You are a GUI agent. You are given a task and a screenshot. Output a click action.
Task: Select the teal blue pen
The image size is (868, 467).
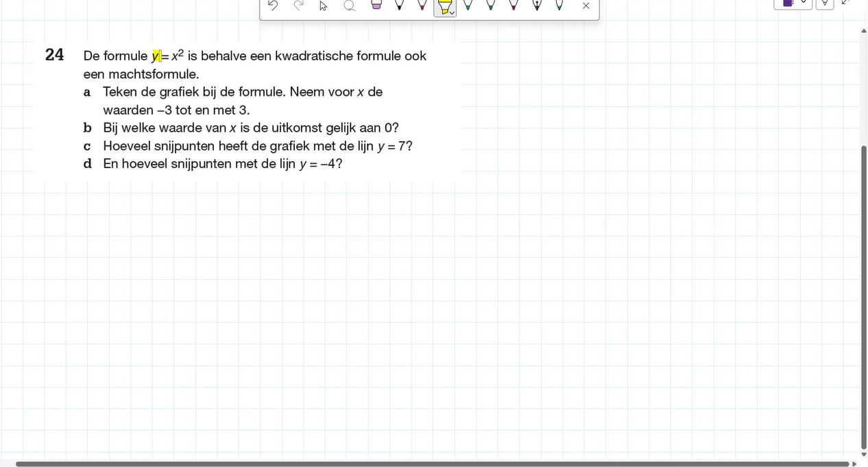click(468, 5)
